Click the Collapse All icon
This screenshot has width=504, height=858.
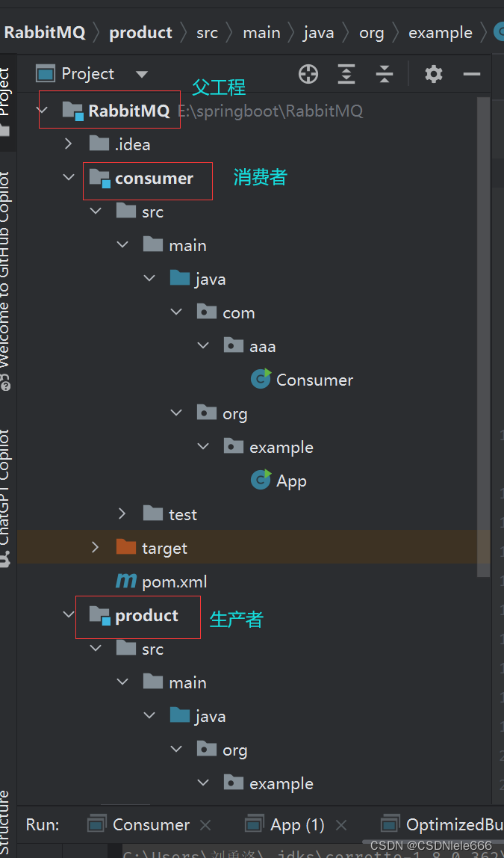coord(385,74)
